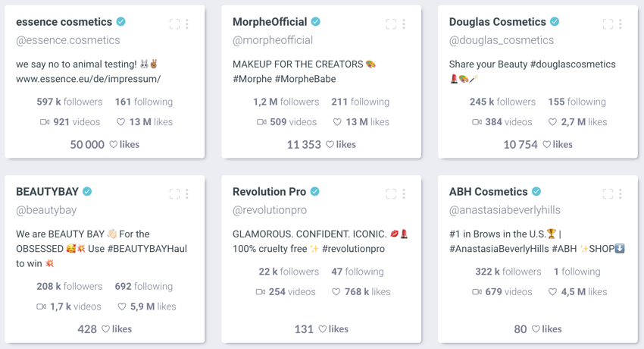
Task: Expand the ABH Cosmetics card to fullscreen
Action: [x=608, y=194]
